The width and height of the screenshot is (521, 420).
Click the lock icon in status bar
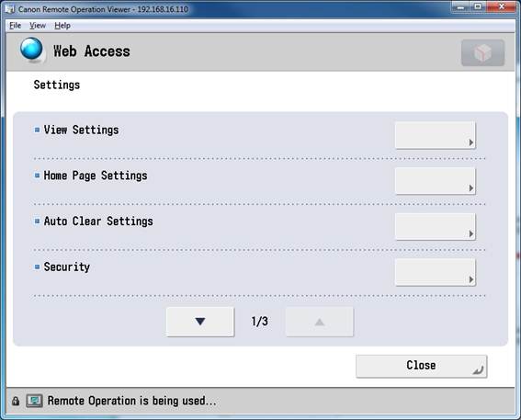coord(16,401)
